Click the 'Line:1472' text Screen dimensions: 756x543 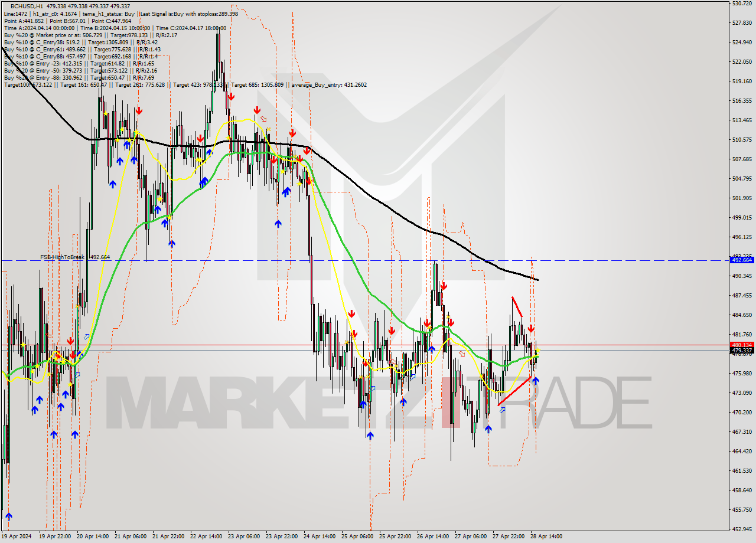pos(15,14)
